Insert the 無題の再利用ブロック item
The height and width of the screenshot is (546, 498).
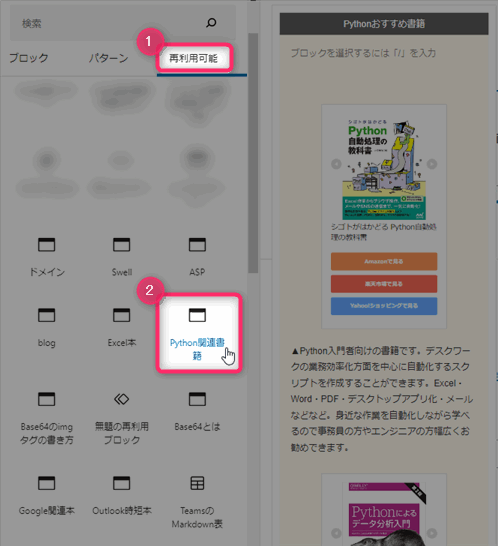pyautogui.click(x=122, y=418)
